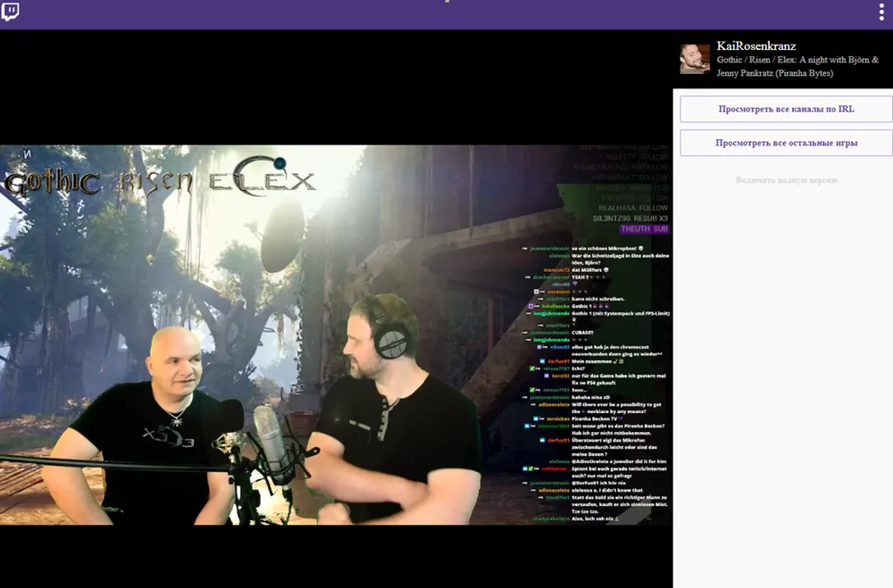The width and height of the screenshot is (893, 588).
Task: Click the stream video player
Action: (336, 335)
